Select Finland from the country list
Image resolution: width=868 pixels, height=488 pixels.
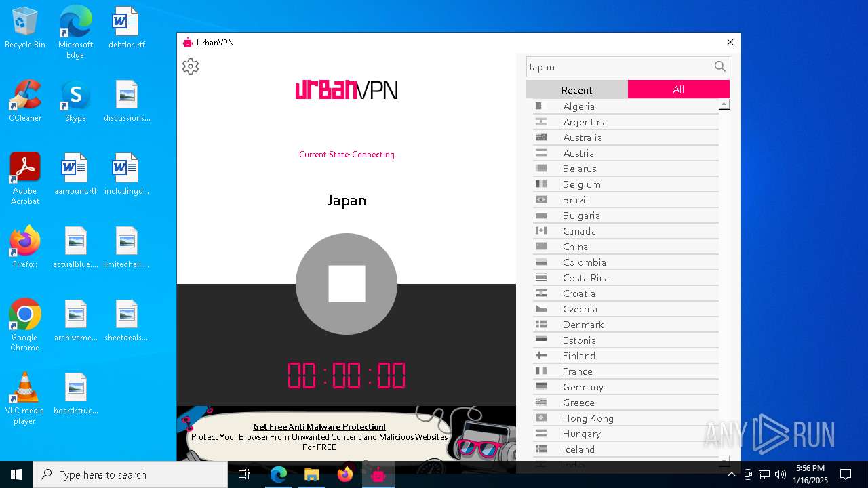click(626, 356)
